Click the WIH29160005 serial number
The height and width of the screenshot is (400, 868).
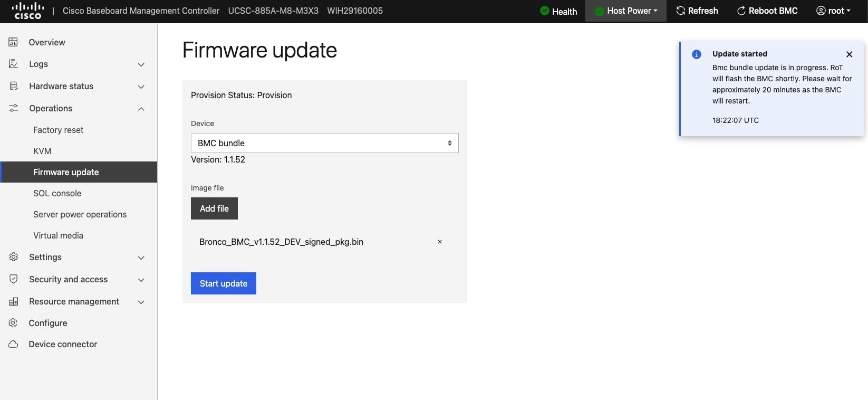coord(355,11)
